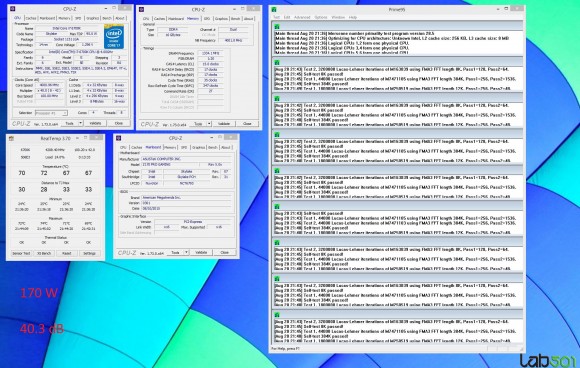The image size is (580, 368).
Task: Switch to Memory tab in CPU-Z CPU window
Action: [x=64, y=18]
